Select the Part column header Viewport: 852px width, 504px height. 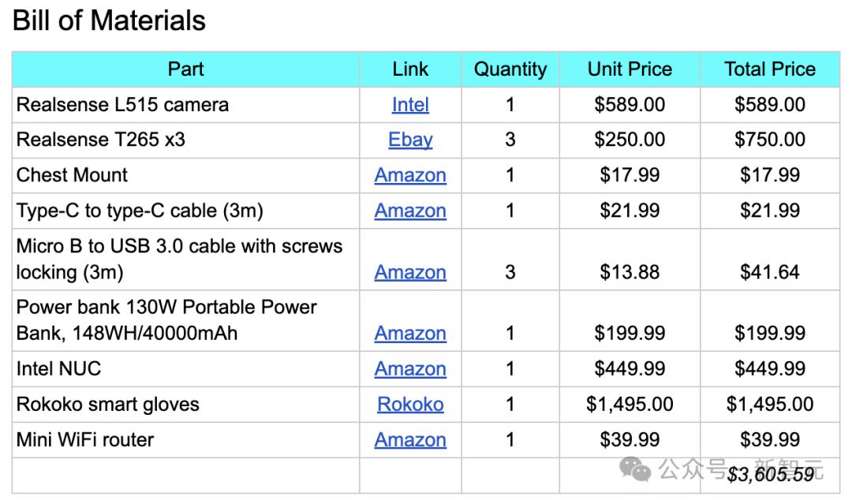tap(186, 69)
